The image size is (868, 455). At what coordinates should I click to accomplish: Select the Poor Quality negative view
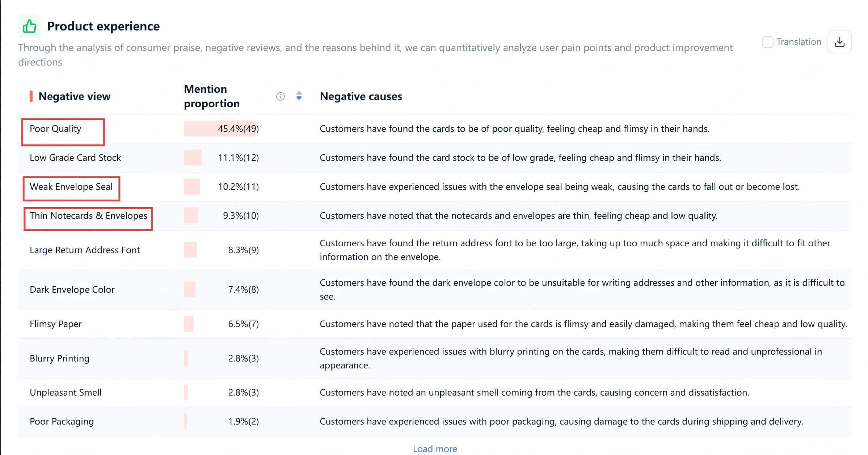[55, 129]
